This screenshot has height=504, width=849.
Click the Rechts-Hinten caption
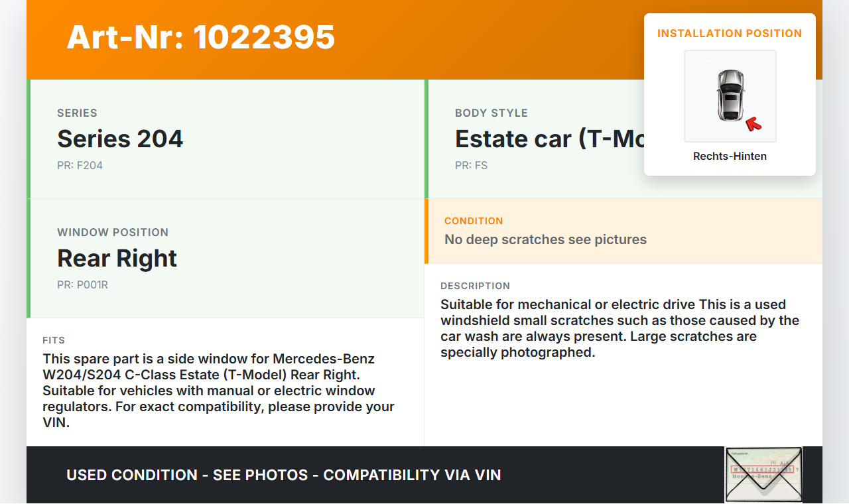pos(730,157)
